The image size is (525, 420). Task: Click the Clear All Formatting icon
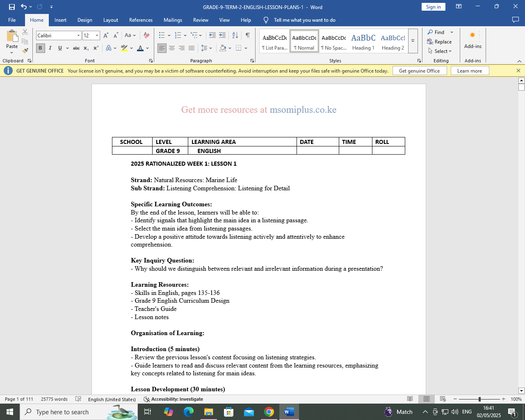tap(146, 36)
